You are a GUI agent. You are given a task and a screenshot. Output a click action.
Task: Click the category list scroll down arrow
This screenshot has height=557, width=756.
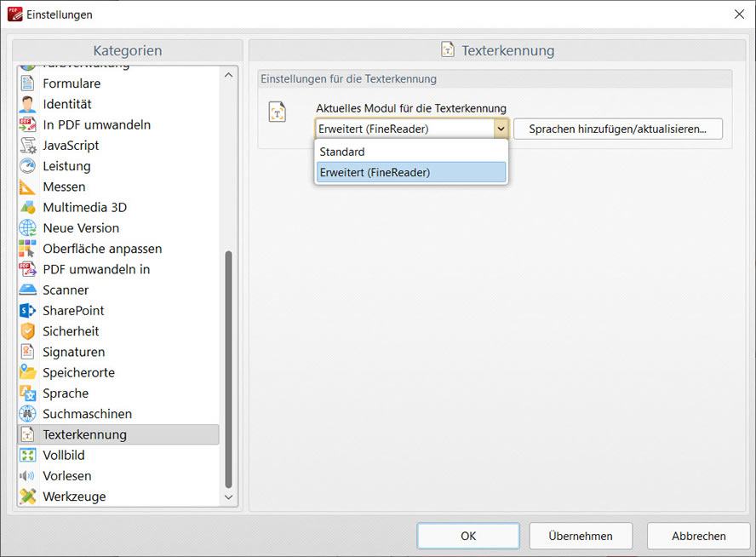coord(228,497)
